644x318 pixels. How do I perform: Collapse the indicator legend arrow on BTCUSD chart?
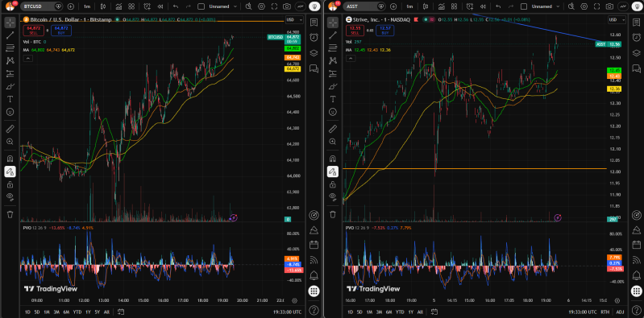tap(27, 59)
